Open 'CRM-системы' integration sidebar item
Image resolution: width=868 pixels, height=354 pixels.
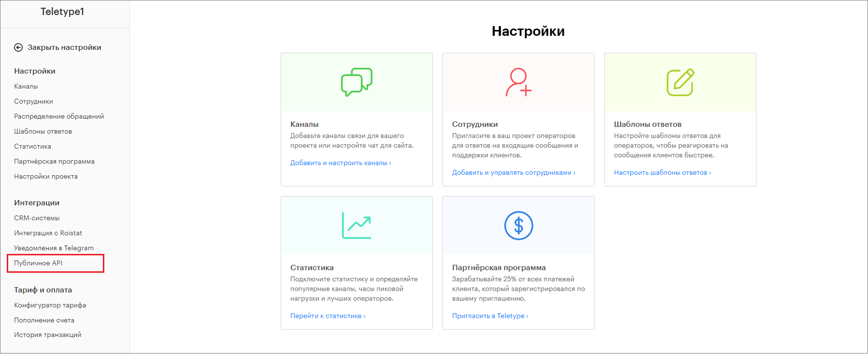point(37,218)
